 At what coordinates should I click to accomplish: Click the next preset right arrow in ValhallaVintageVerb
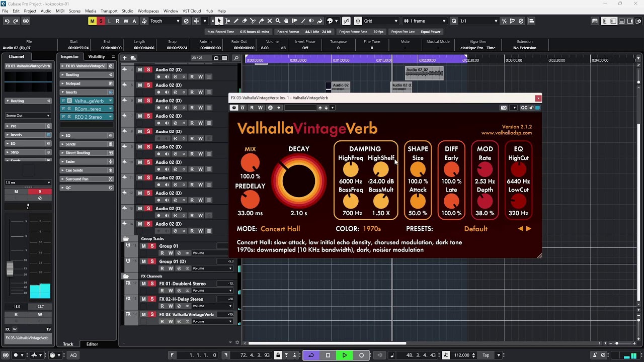pos(529,229)
